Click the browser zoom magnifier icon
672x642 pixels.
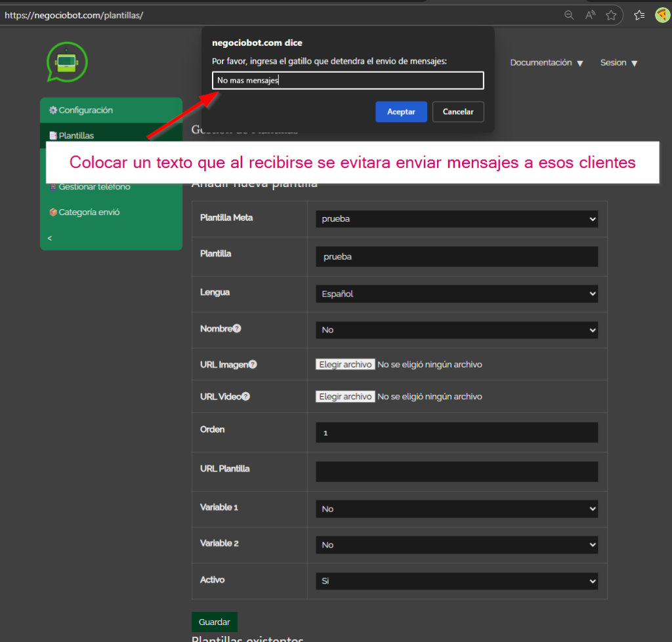tap(569, 15)
